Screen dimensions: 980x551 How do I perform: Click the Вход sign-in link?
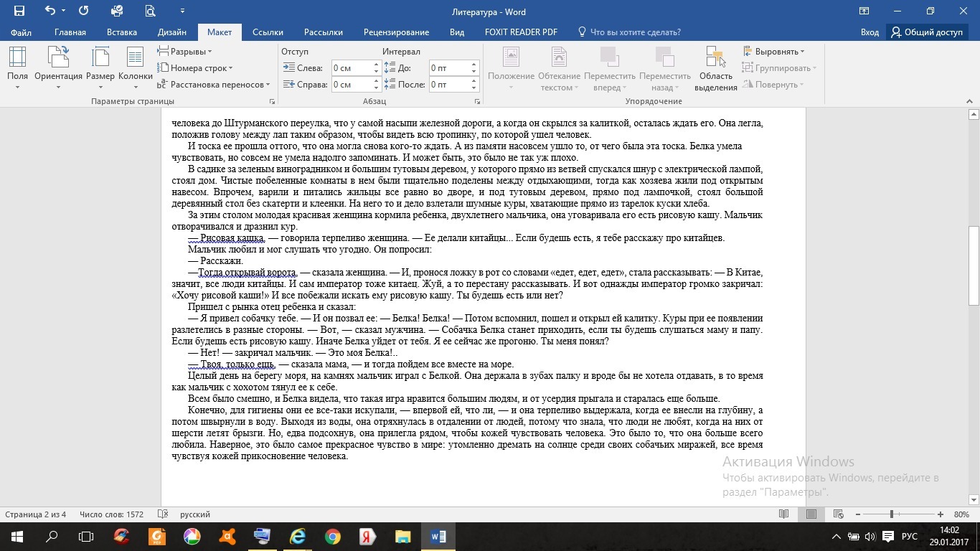click(x=870, y=32)
